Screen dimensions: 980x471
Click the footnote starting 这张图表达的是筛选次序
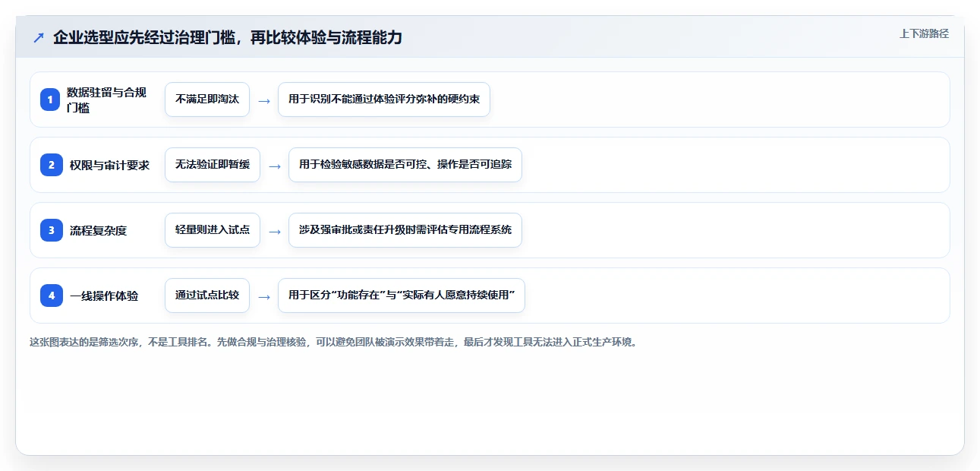[x=335, y=342]
